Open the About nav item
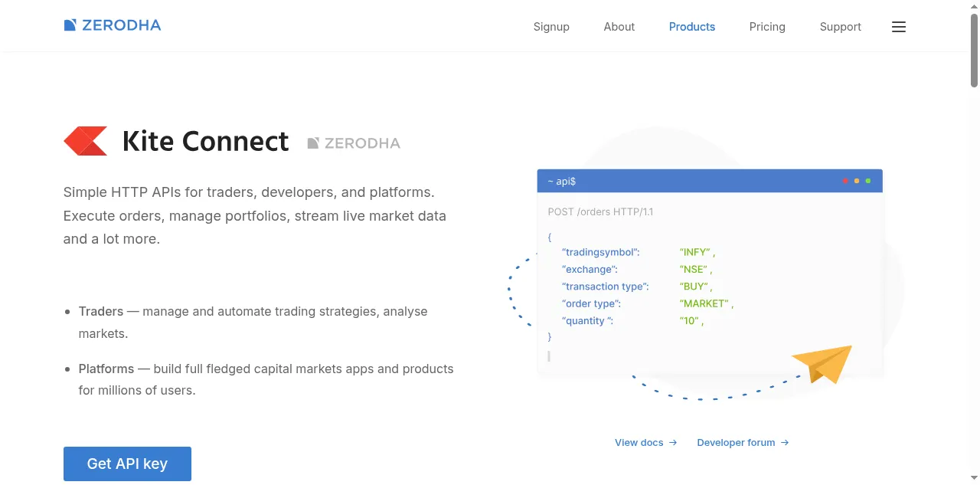 [619, 27]
